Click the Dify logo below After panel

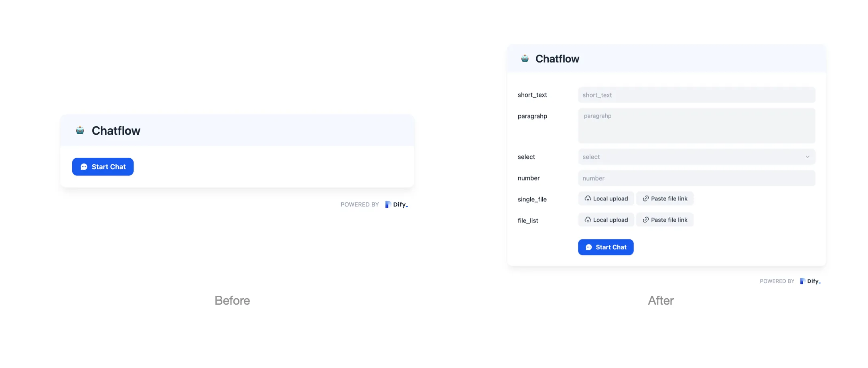coord(810,281)
